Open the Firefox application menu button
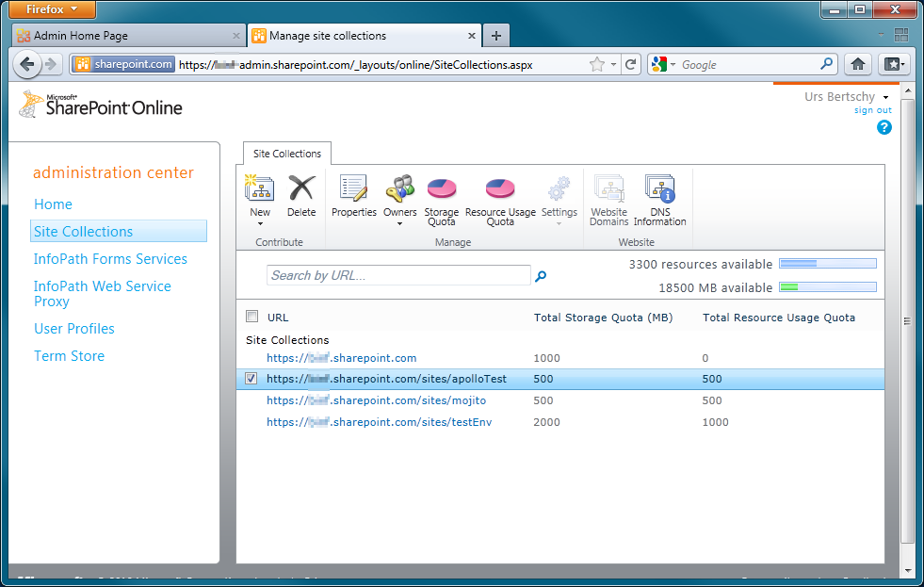The width and height of the screenshot is (924, 587). click(53, 9)
